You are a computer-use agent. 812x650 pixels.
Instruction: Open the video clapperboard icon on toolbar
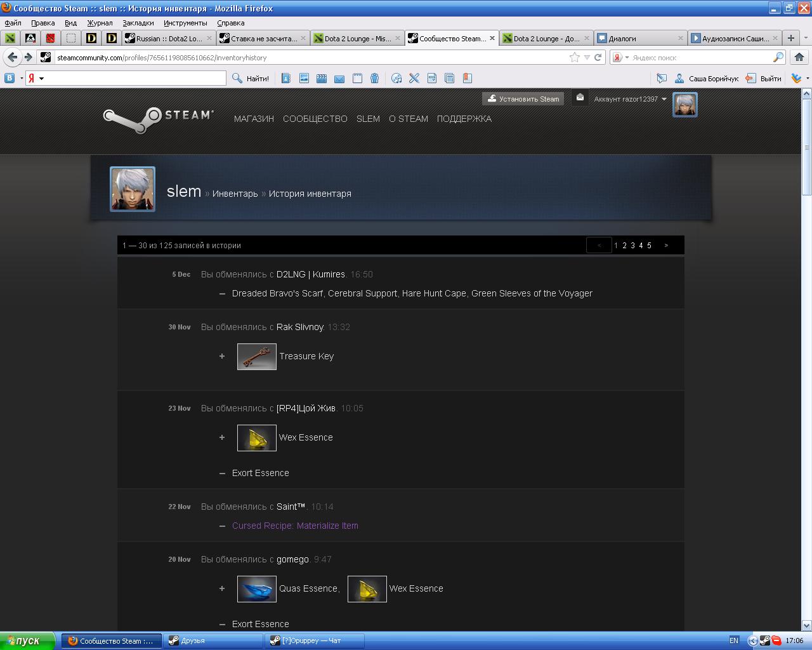[x=322, y=78]
